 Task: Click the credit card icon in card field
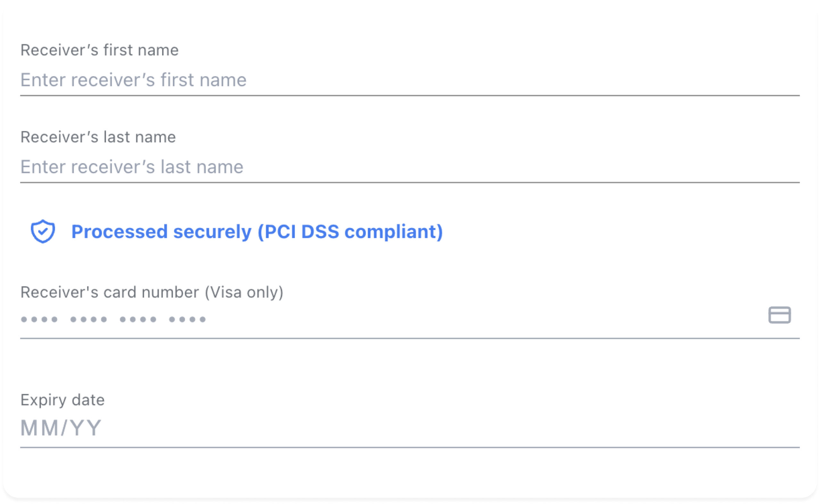780,315
